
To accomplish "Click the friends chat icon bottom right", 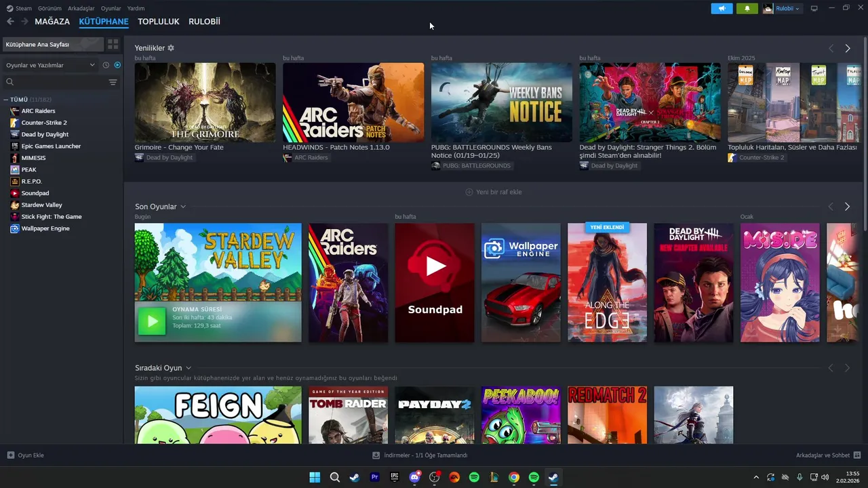I will (857, 455).
